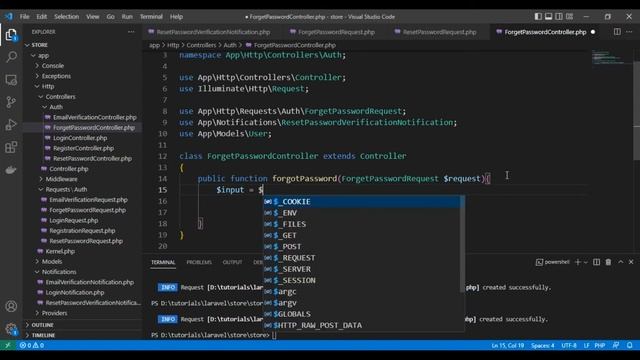Switch to ResetPasswordVerificationNotification.php tab
Viewport: 640px width, 360px height.
tap(213, 32)
